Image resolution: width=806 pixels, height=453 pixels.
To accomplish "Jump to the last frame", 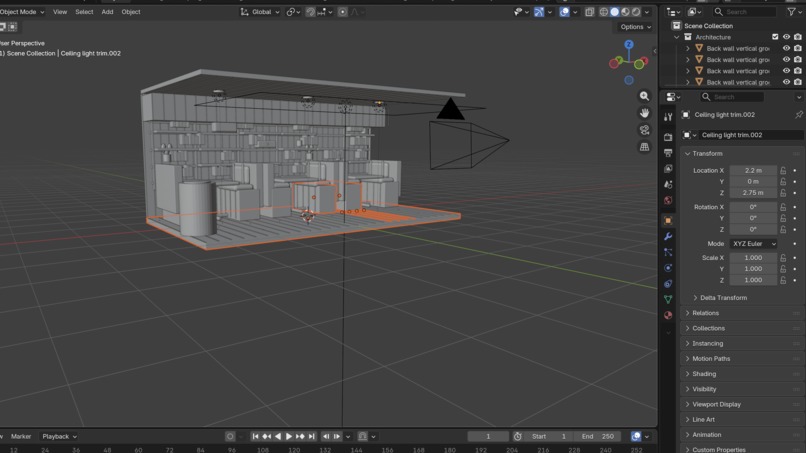I will pos(312,437).
